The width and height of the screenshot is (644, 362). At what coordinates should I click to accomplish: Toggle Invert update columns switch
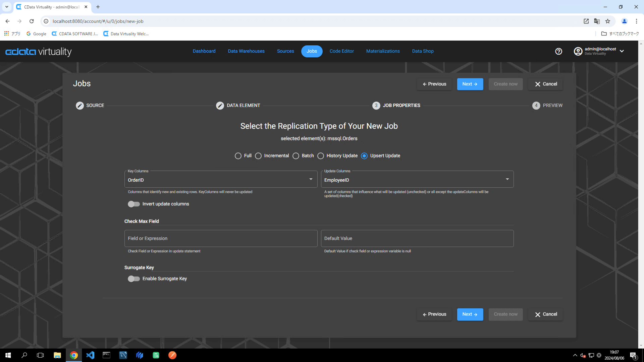click(x=133, y=204)
